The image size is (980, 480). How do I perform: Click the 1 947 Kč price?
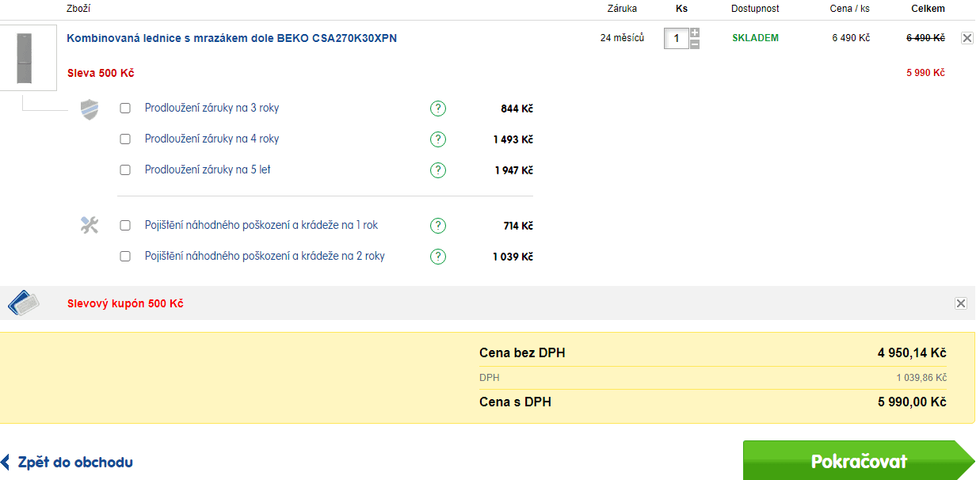513,170
